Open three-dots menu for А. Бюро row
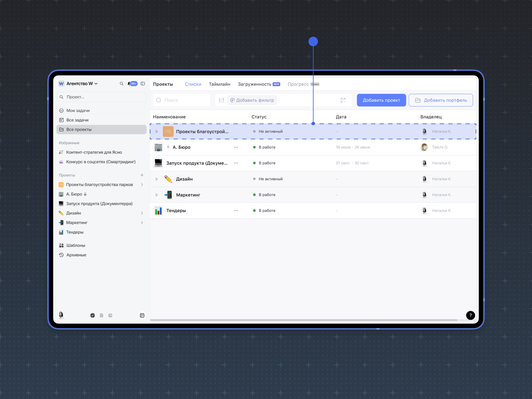532x399 pixels. coord(236,147)
